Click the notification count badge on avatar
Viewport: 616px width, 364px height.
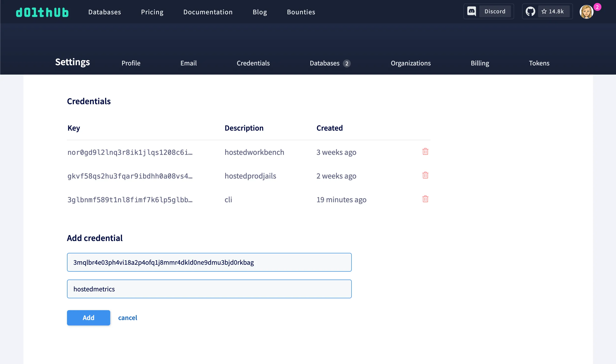point(598,7)
